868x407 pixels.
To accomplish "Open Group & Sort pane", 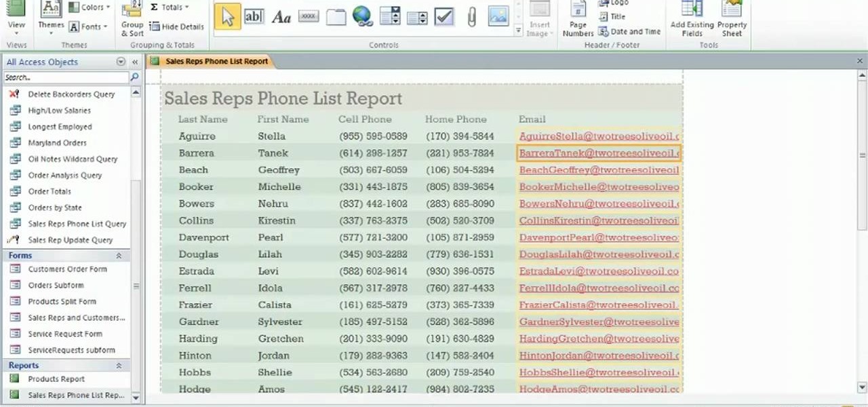I will (x=132, y=20).
